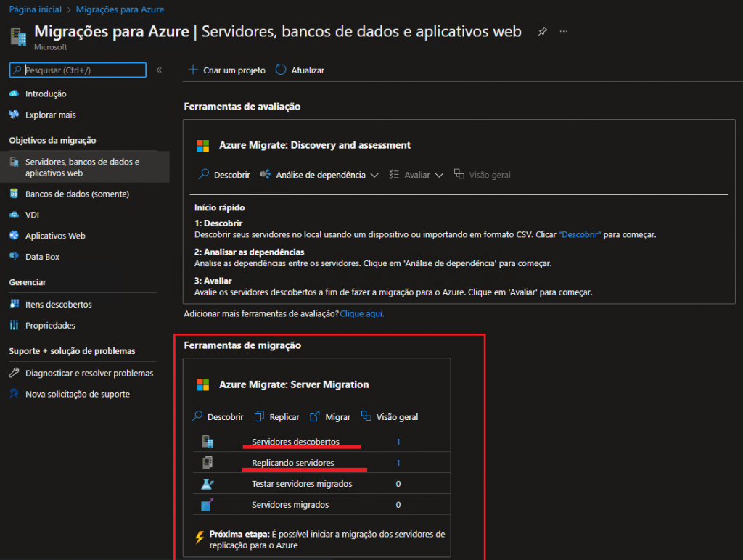Screen dimensions: 743x560
Task: Open Servidores descobertos count link
Action: (x=398, y=442)
